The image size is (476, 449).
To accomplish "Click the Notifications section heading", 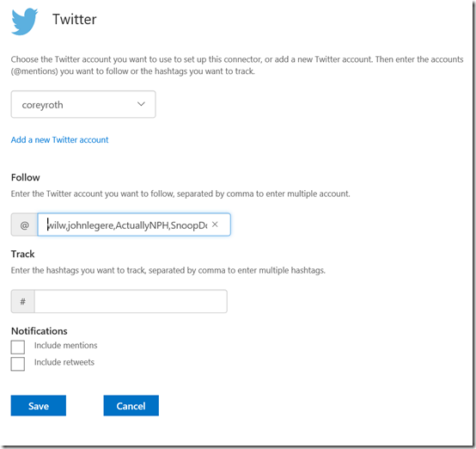I will [x=40, y=331].
